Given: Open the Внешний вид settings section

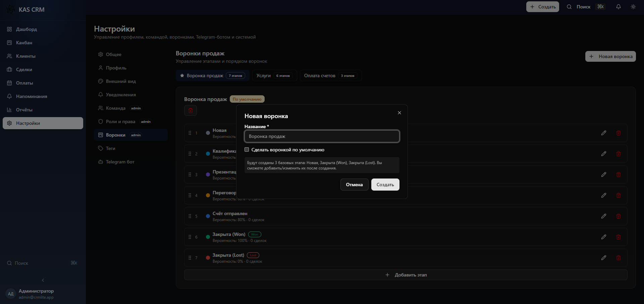Looking at the screenshot, I should pyautogui.click(x=131, y=81).
